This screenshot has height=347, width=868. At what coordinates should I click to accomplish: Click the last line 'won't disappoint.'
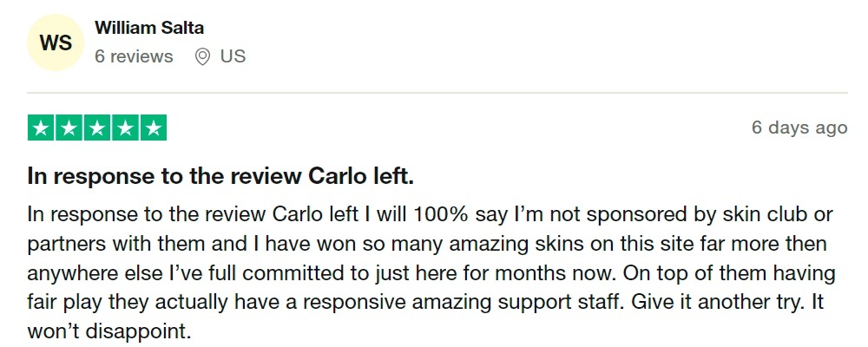tap(108, 331)
